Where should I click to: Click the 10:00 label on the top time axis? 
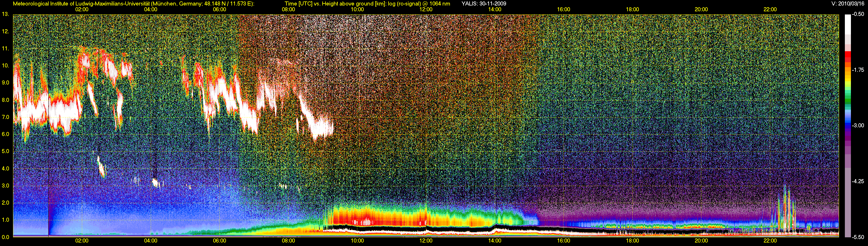point(357,10)
